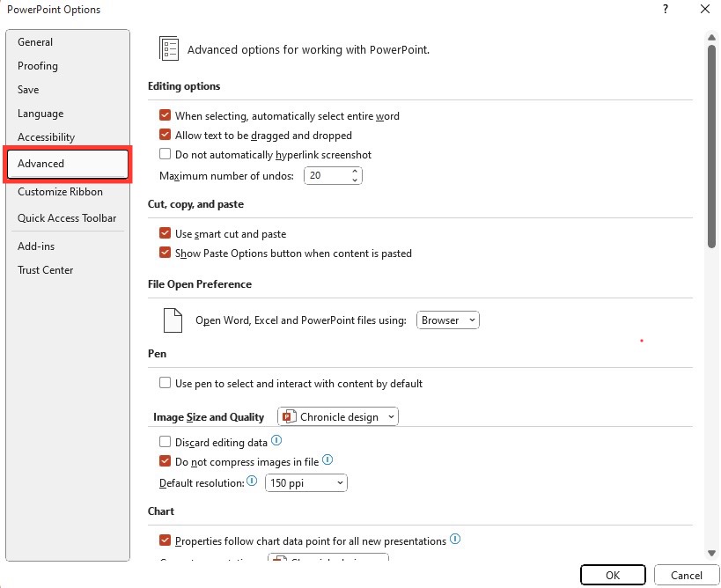Viewport: 721px width, 588px height.
Task: Click the Advanced options list icon in header
Action: 169,48
